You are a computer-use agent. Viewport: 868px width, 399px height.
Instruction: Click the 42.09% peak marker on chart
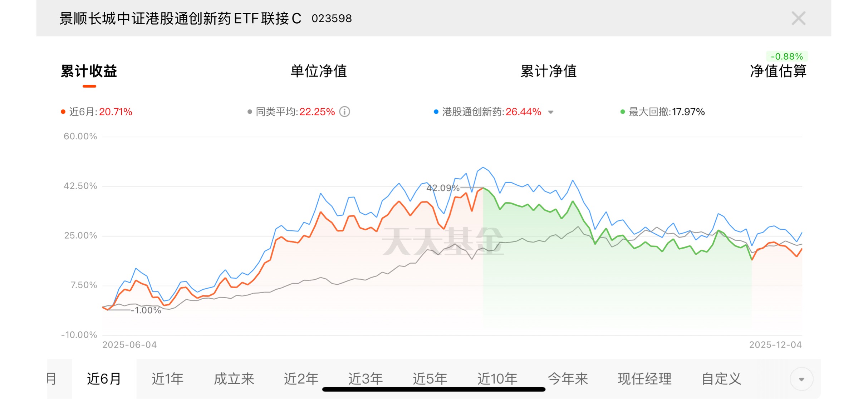pos(443,188)
